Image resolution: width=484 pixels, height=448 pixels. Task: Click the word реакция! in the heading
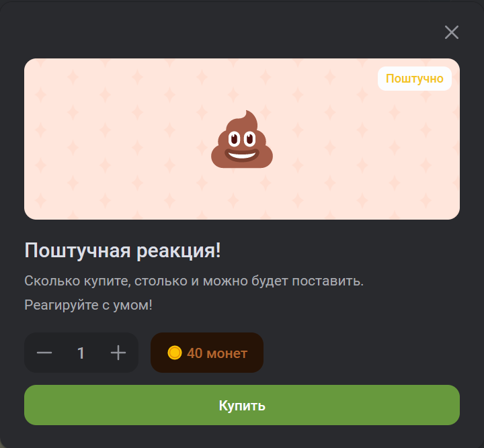(x=179, y=250)
